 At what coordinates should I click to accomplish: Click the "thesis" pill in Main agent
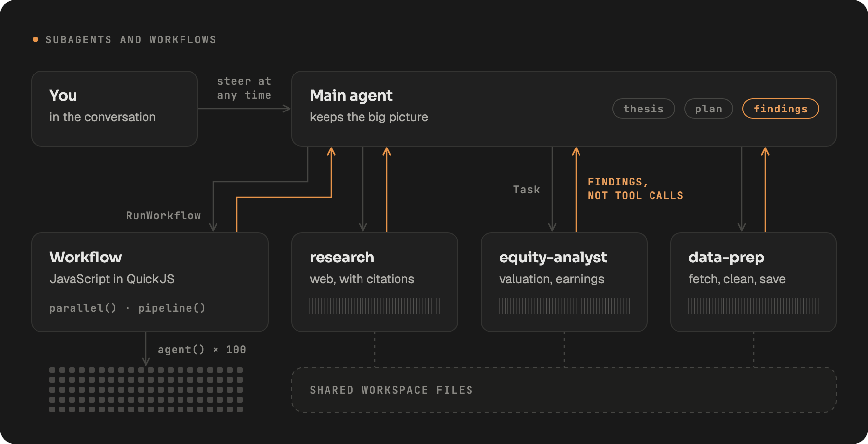point(644,109)
